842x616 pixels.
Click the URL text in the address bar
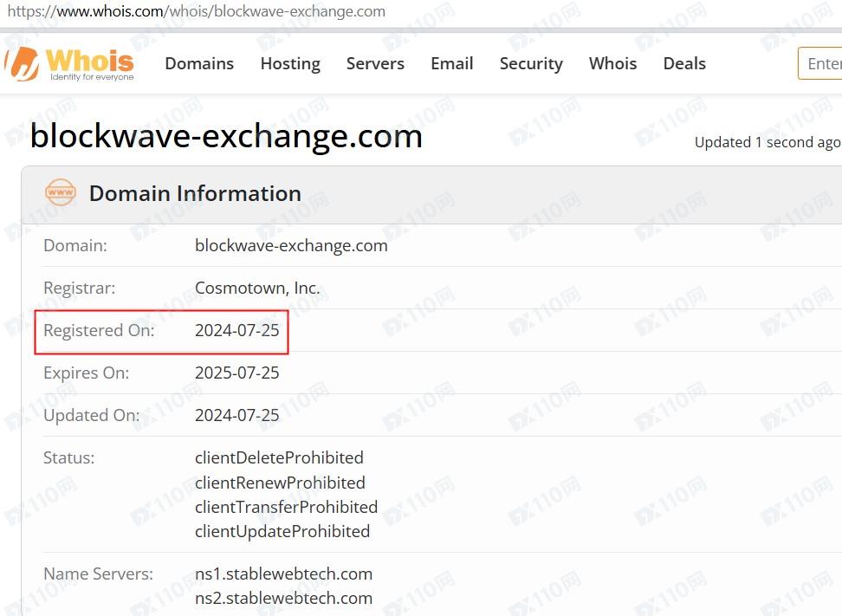[196, 12]
